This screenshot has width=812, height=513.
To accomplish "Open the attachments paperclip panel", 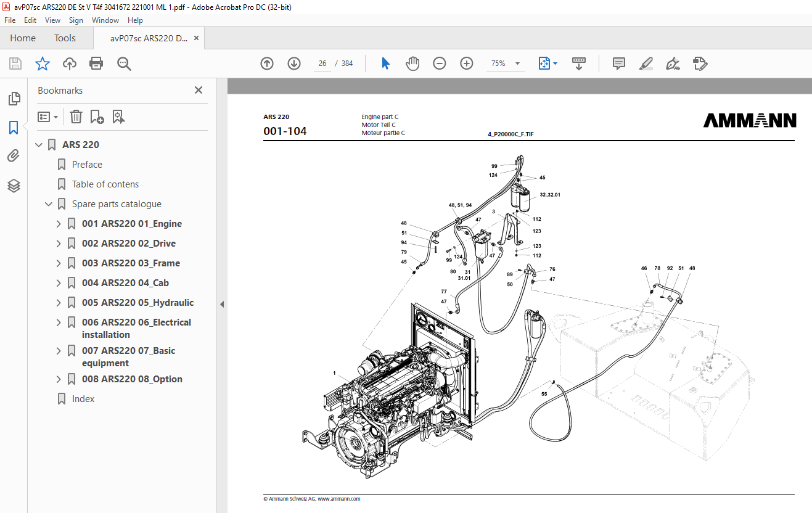I will point(14,156).
